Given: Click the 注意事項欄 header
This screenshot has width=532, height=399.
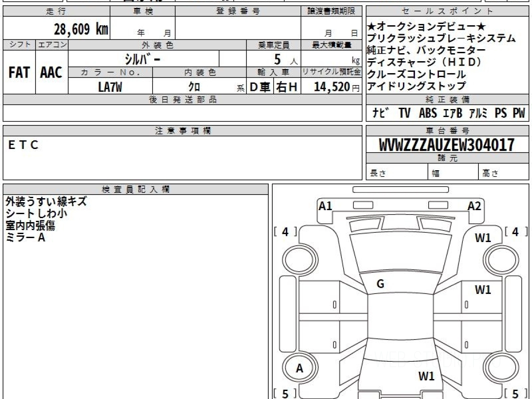Looking at the screenshot, I should click(x=182, y=131).
